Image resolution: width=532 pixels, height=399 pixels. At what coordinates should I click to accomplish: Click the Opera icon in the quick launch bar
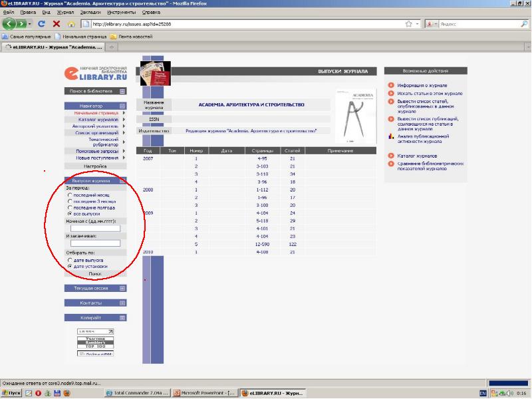tap(38, 393)
